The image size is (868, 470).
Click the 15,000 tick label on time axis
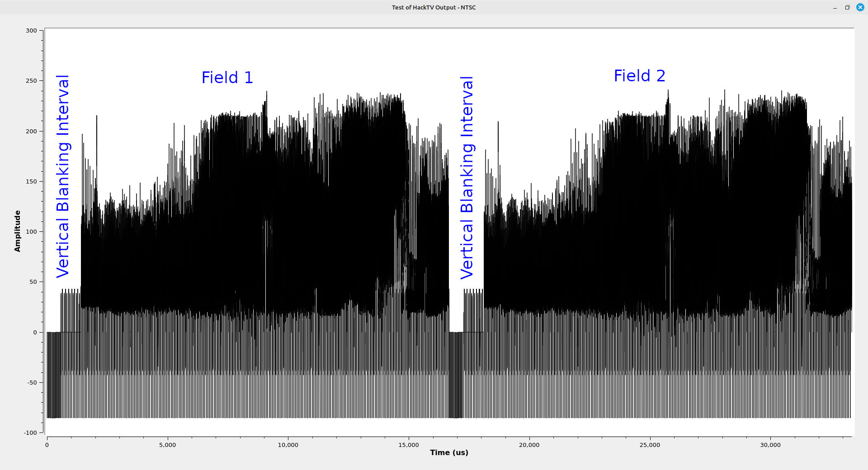[x=409, y=445]
